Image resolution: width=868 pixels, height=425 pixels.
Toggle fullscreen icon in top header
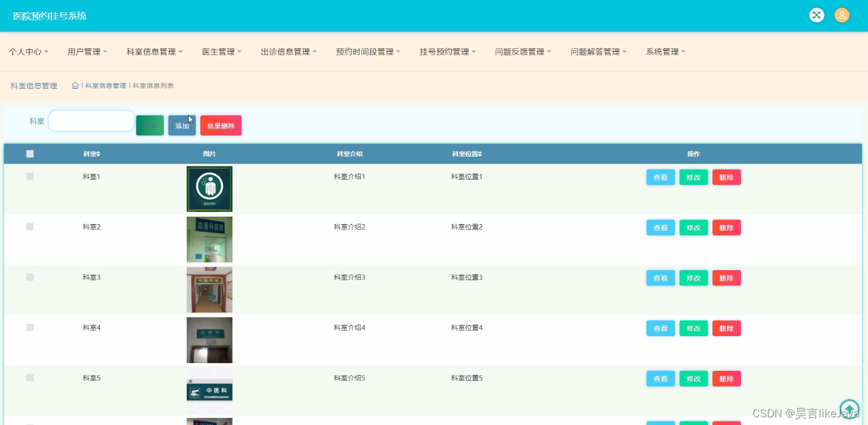tap(816, 15)
